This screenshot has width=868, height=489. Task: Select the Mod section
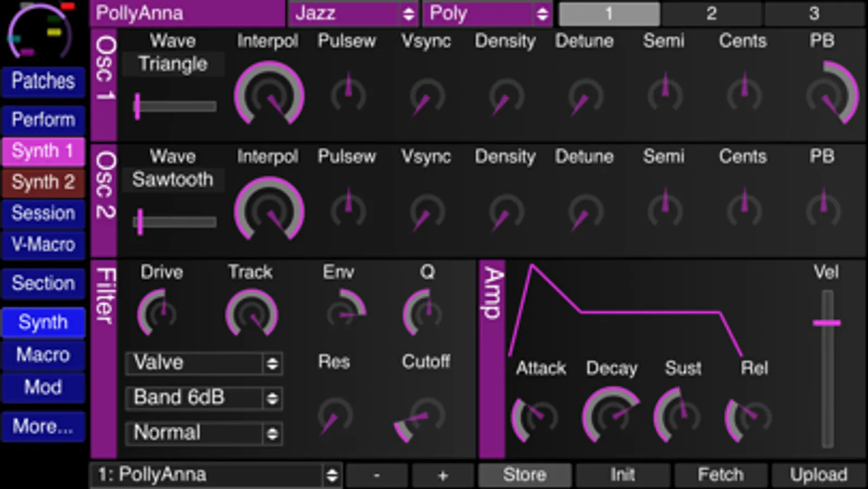pyautogui.click(x=43, y=388)
